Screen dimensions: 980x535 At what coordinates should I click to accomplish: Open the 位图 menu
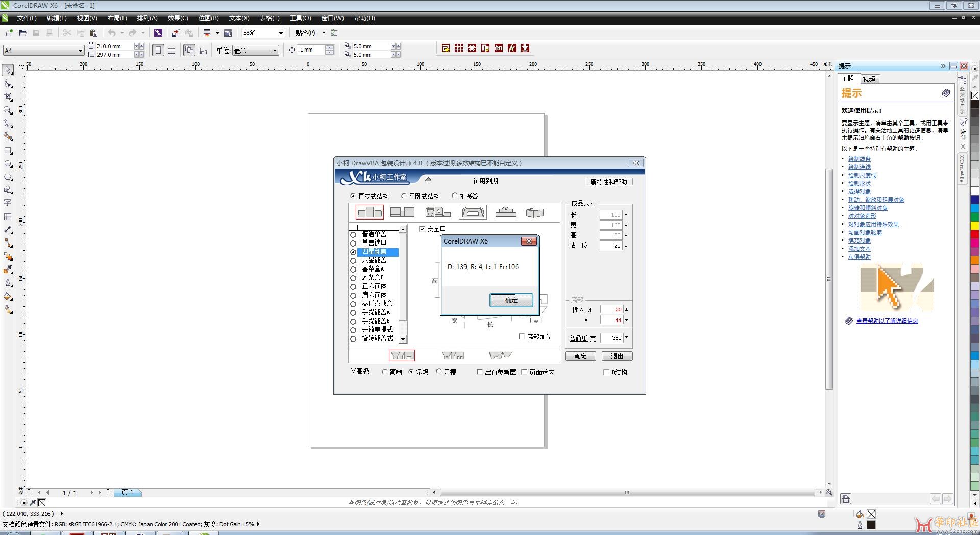point(208,18)
